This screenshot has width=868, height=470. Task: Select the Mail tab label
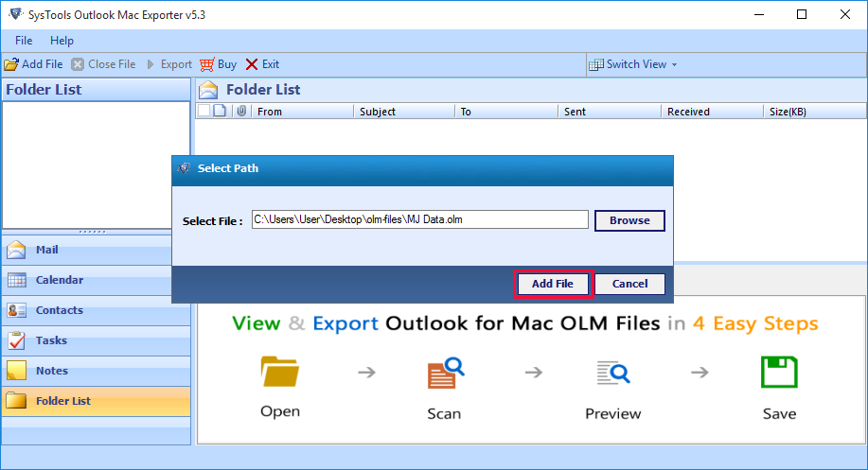coord(47,250)
